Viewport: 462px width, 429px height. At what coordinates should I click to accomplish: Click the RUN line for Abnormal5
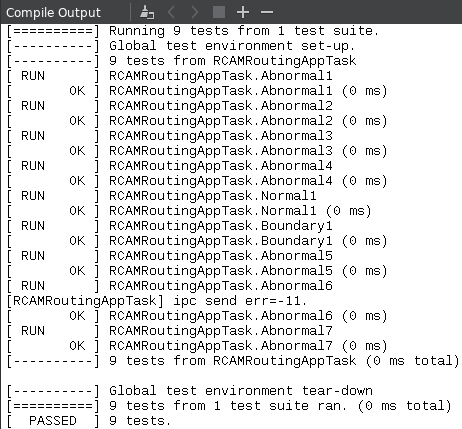[x=170, y=256]
